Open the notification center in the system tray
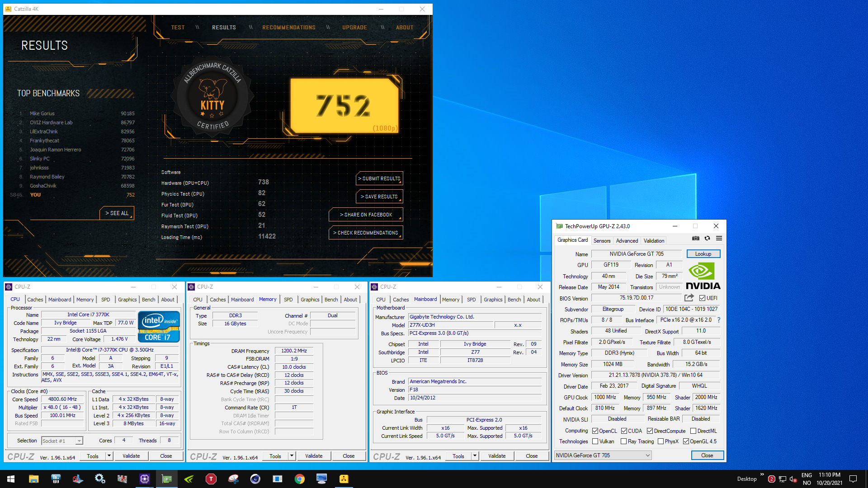 [x=853, y=479]
